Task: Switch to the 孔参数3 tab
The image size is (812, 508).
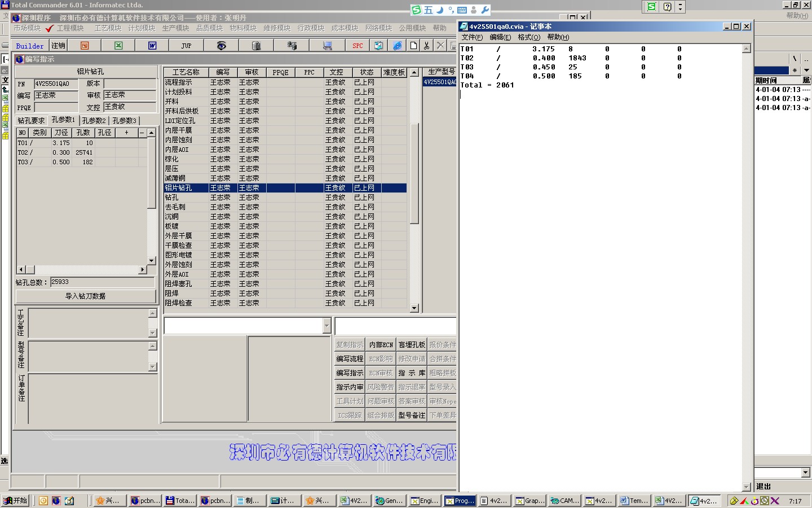Action: coord(124,120)
